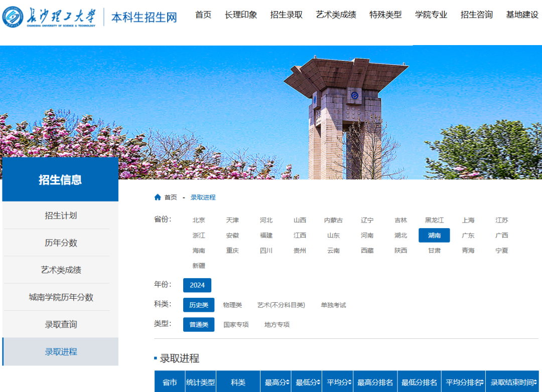Select 广东 in the province filter

pos(468,235)
